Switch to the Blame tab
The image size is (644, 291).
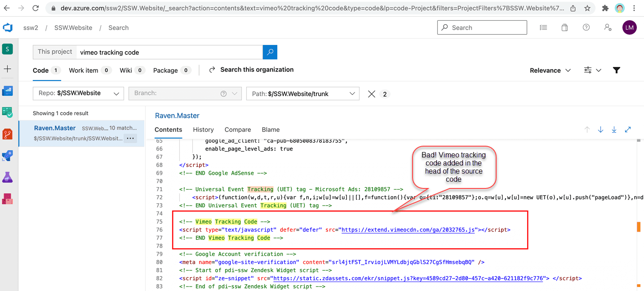pyautogui.click(x=271, y=130)
